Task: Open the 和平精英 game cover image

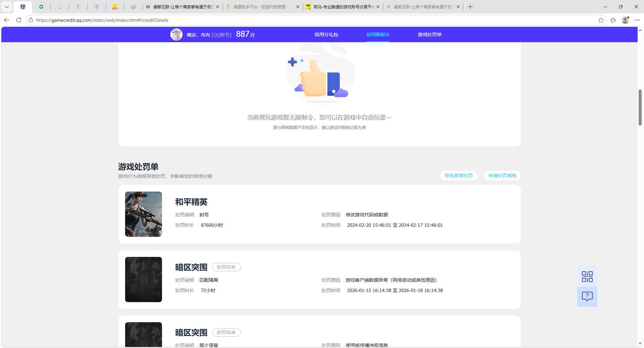Action: [x=144, y=214]
